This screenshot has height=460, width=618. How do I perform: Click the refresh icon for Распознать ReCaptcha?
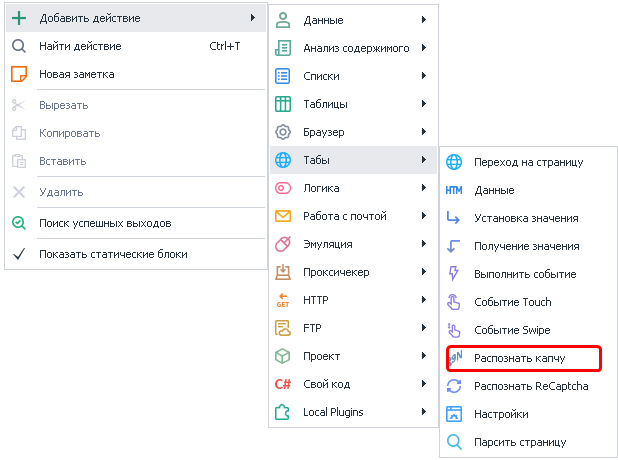454,386
